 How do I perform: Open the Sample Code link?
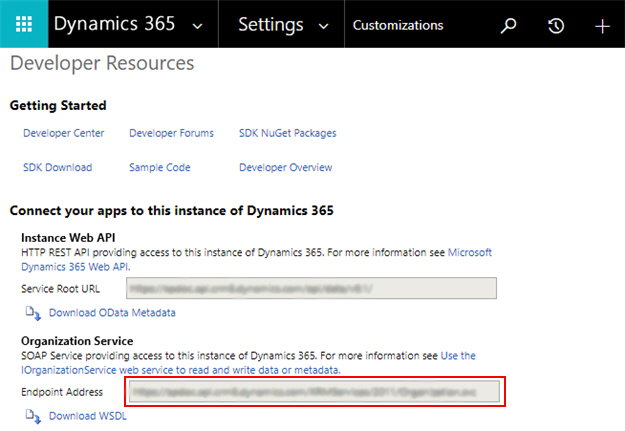[x=159, y=167]
